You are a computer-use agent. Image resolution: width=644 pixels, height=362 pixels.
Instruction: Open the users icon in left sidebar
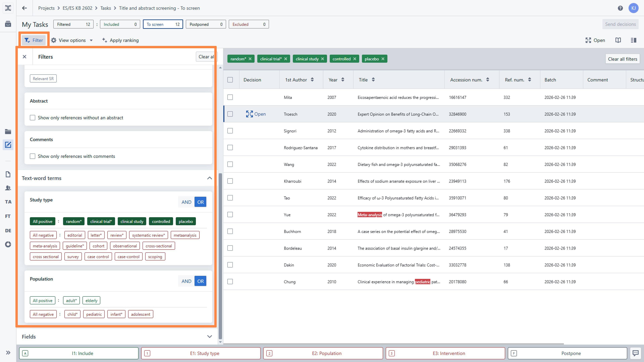[8, 188]
